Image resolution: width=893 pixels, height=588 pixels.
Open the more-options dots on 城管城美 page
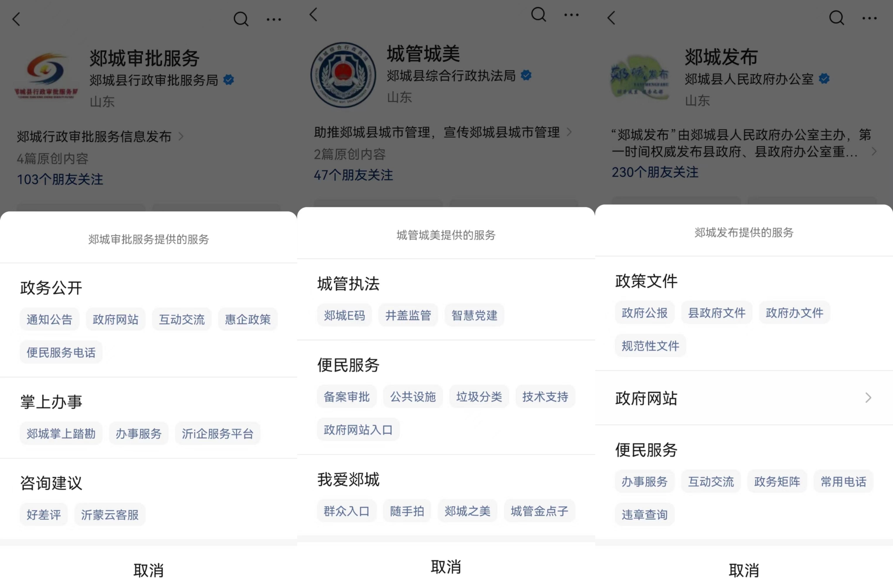[x=571, y=15]
